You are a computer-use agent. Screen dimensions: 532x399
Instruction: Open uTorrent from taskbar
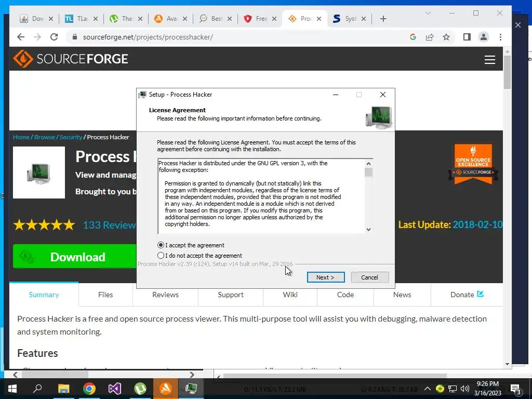click(x=140, y=389)
